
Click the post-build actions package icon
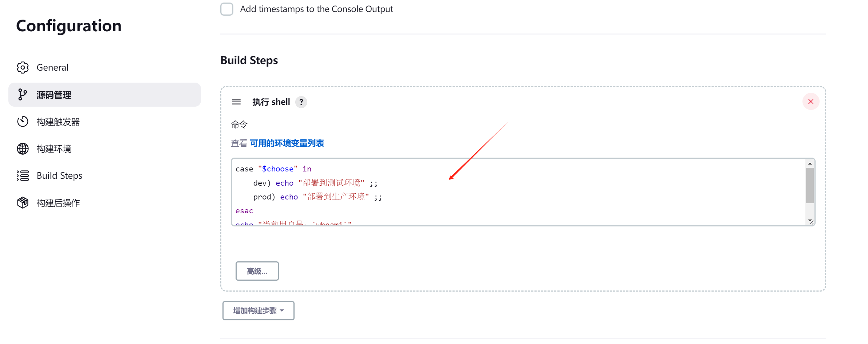[23, 203]
